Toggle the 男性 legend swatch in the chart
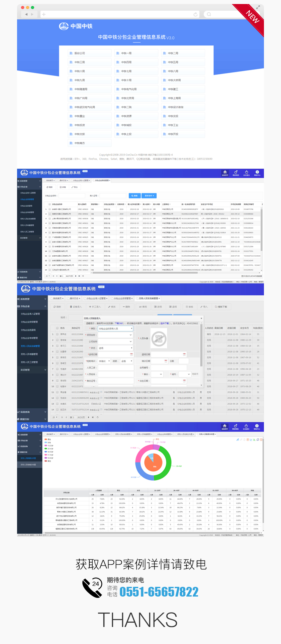This screenshot has width=281, height=644. (46, 439)
